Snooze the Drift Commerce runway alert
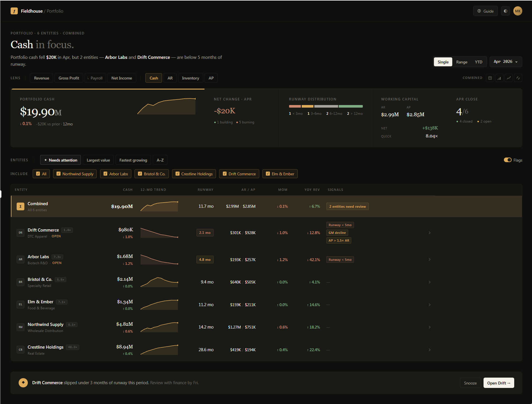The height and width of the screenshot is (404, 532). point(470,383)
